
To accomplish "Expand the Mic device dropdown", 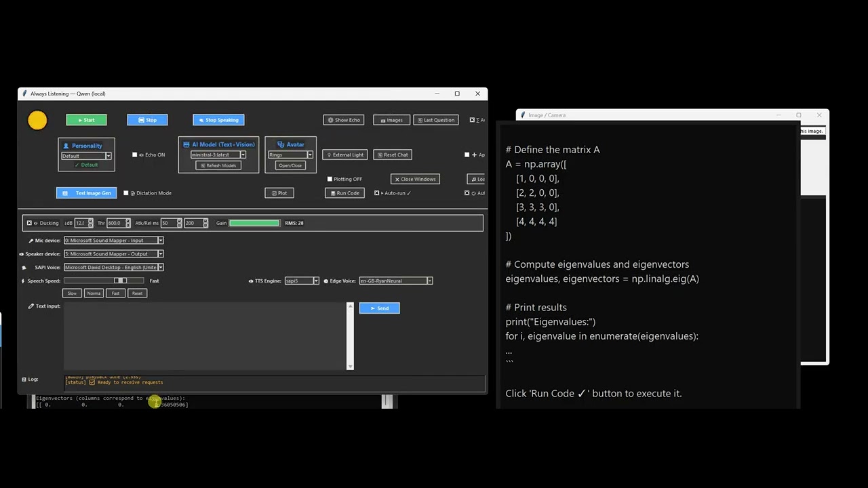I will (x=114, y=241).
